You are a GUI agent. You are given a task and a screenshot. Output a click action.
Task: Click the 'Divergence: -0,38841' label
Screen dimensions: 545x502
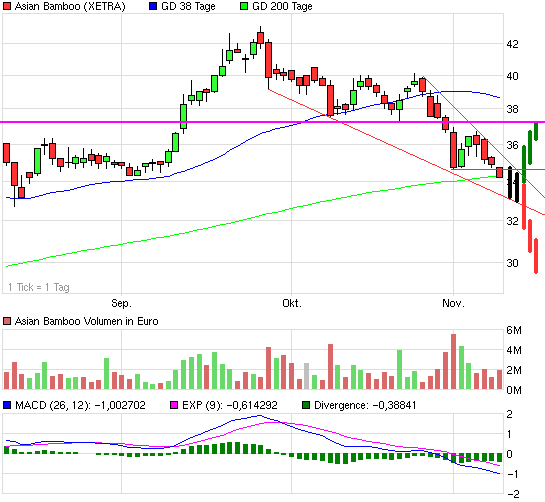pyautogui.click(x=365, y=405)
